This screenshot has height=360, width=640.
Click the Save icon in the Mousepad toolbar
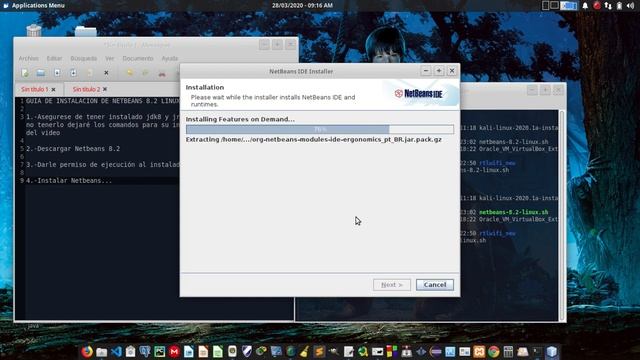57,73
